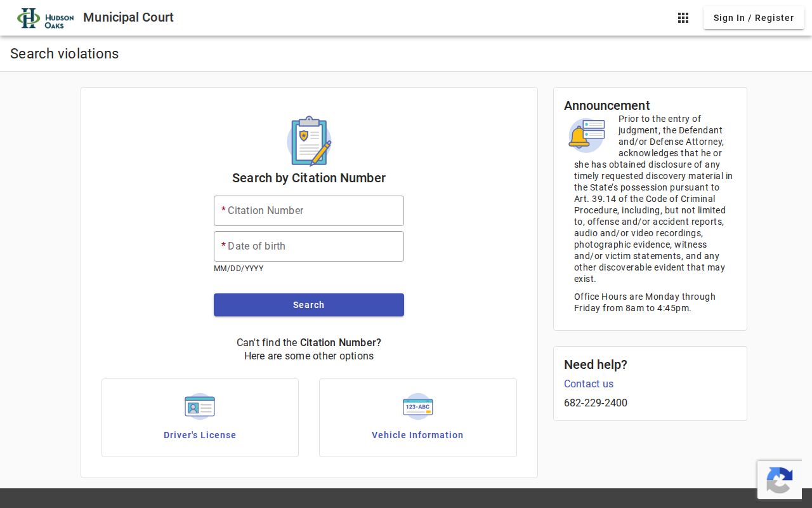The image size is (812, 508).
Task: Click the Need help? heading
Action: (x=596, y=364)
